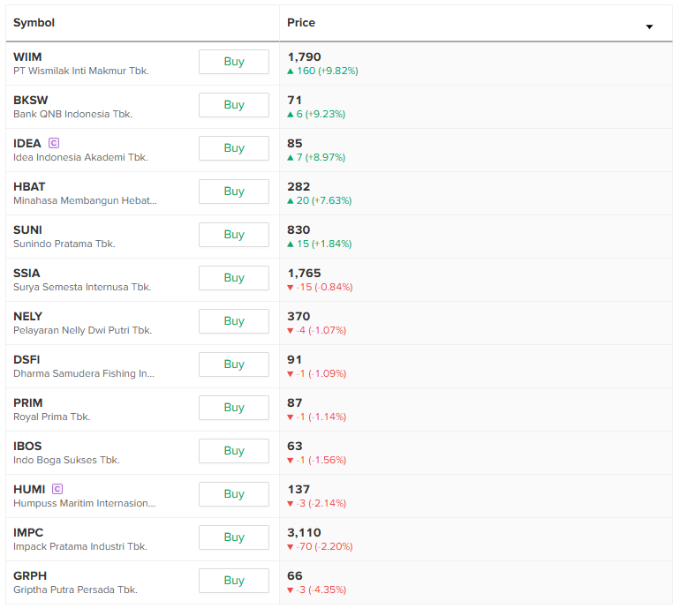The height and width of the screenshot is (616, 680).
Task: Click the Symbol column header
Action: (34, 23)
